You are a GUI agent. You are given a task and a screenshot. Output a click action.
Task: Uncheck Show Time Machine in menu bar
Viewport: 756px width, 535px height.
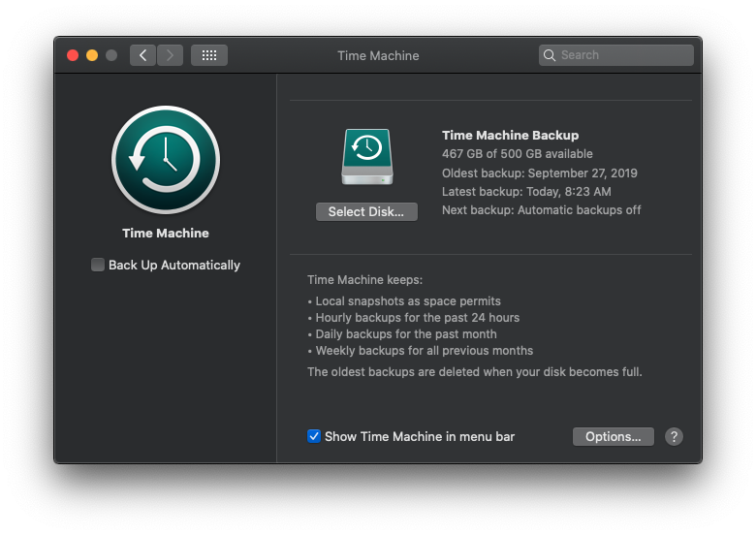click(x=314, y=436)
